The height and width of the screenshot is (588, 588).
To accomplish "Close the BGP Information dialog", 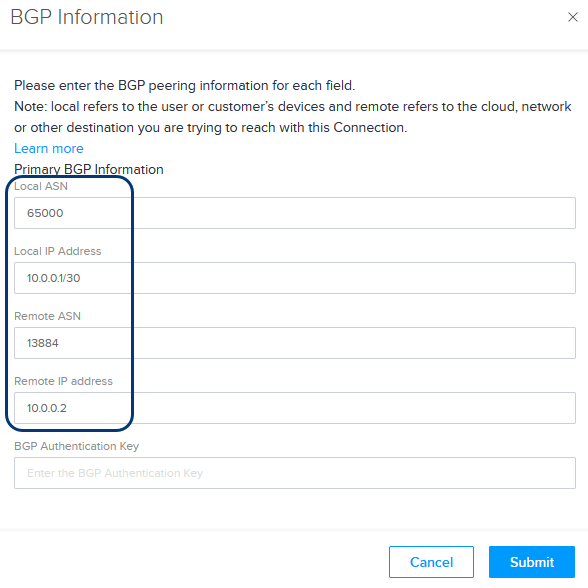I will click(572, 17).
